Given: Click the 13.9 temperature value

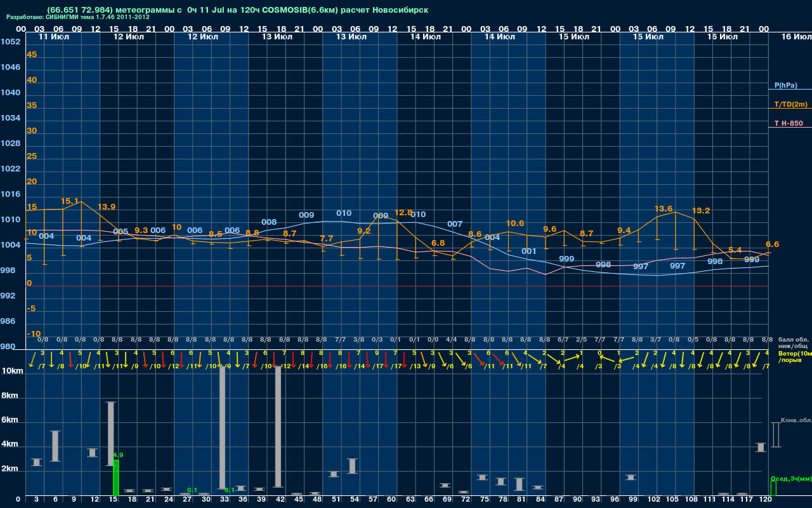Looking at the screenshot, I should (x=107, y=207).
